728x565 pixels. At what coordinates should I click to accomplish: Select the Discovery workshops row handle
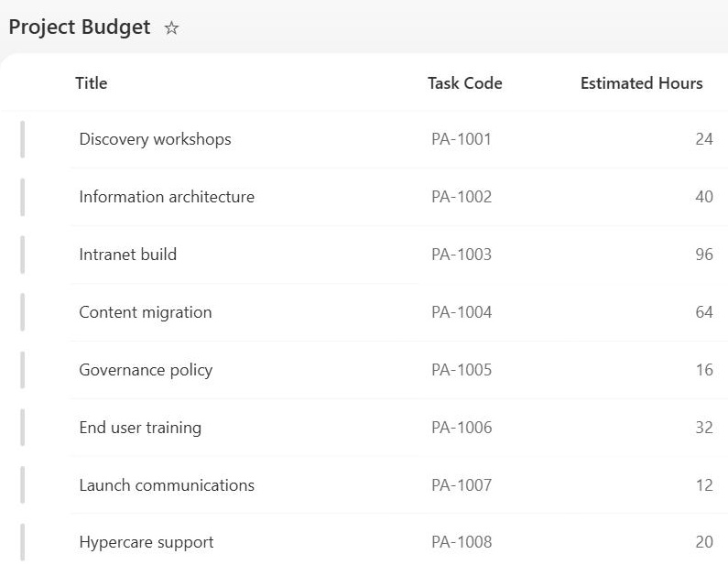(22, 139)
